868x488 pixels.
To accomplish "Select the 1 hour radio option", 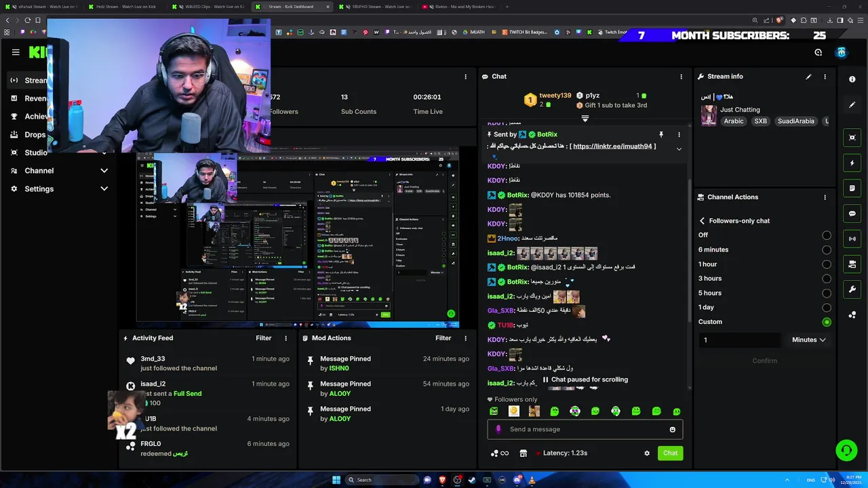I will 827,264.
